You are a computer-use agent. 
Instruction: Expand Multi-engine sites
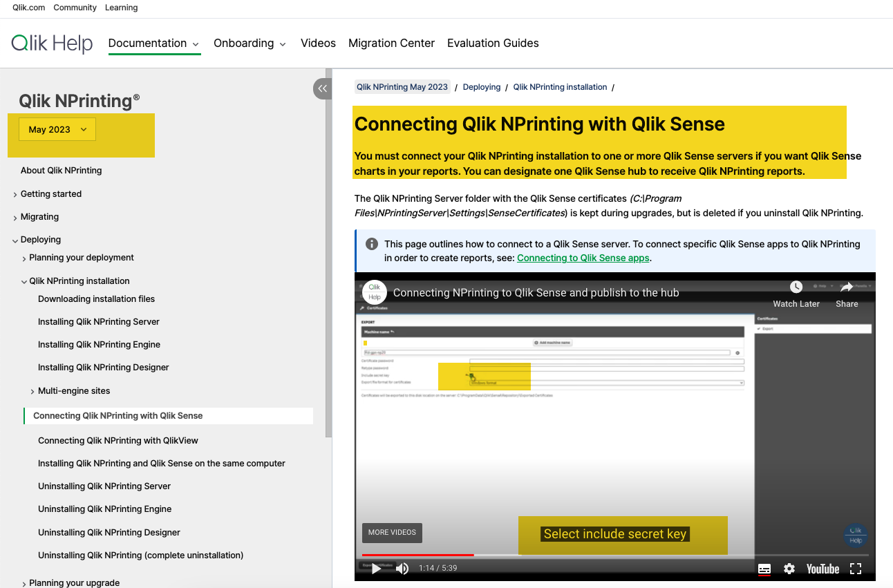pos(32,392)
